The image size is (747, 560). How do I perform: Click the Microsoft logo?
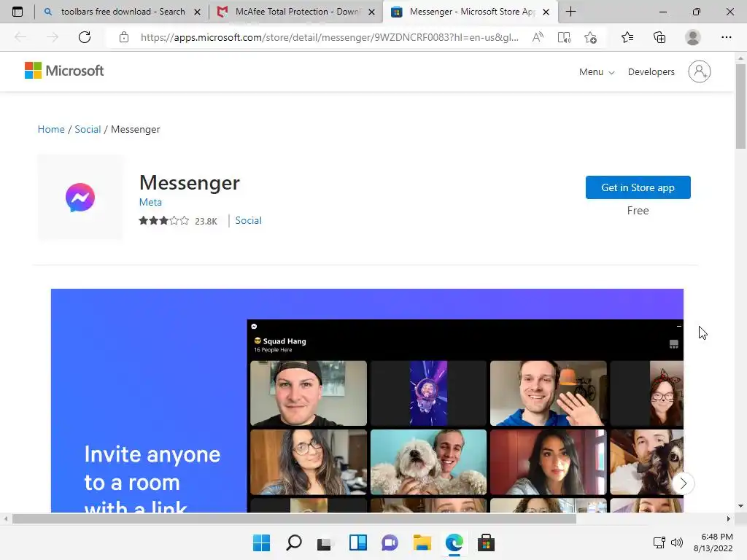pos(64,71)
